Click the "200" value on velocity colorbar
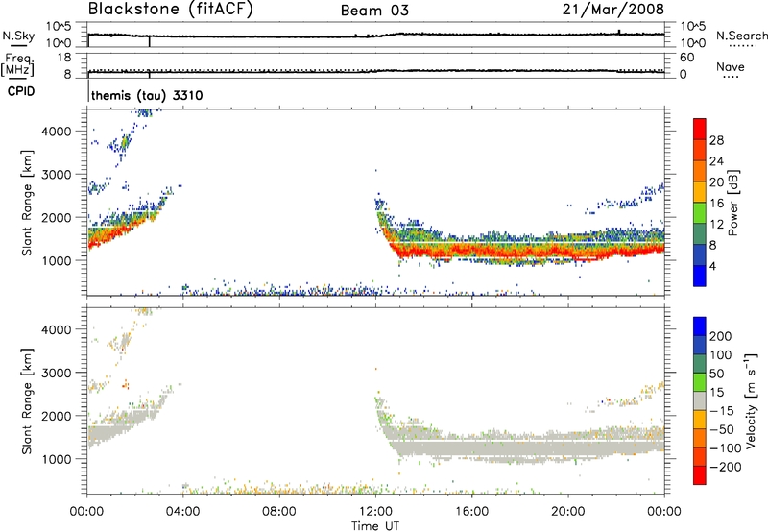The width and height of the screenshot is (768, 532). click(x=721, y=336)
